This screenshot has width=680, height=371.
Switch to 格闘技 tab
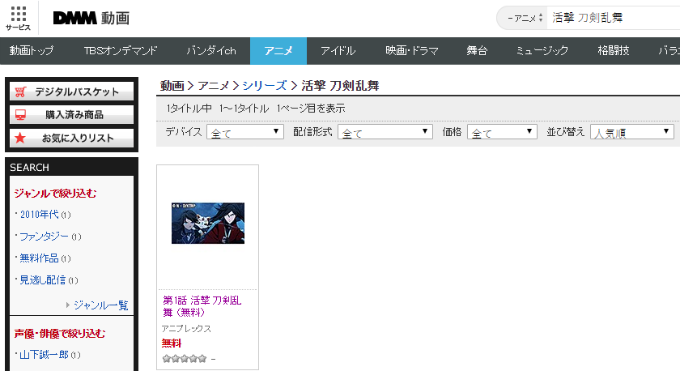tap(613, 51)
